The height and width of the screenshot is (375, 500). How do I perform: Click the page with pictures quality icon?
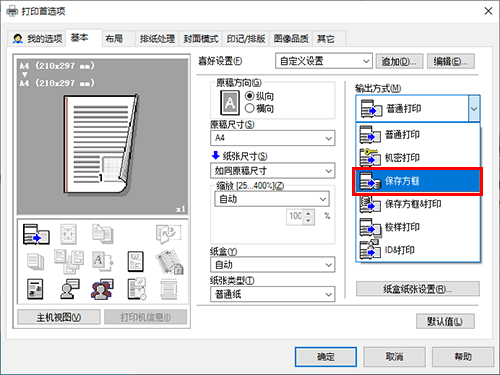tap(35, 289)
